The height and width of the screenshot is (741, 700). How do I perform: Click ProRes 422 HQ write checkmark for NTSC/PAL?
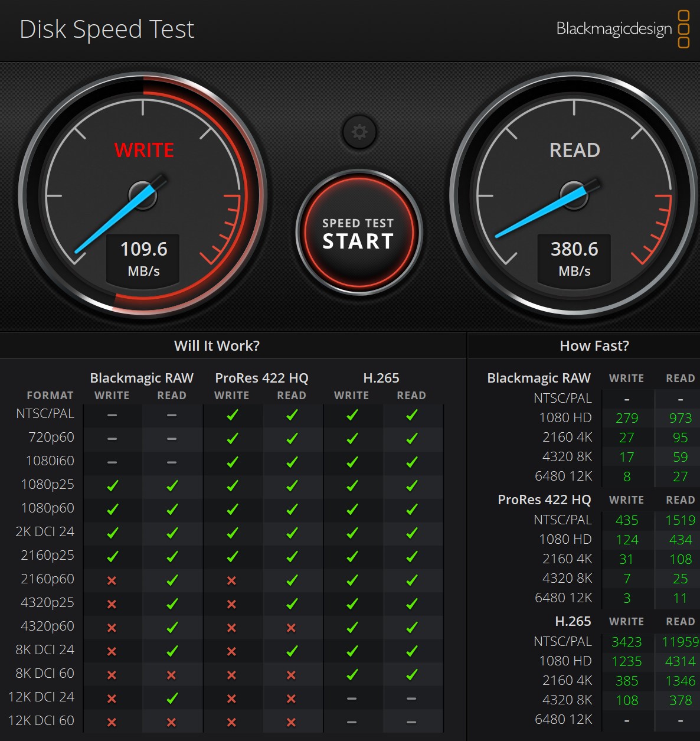232,415
